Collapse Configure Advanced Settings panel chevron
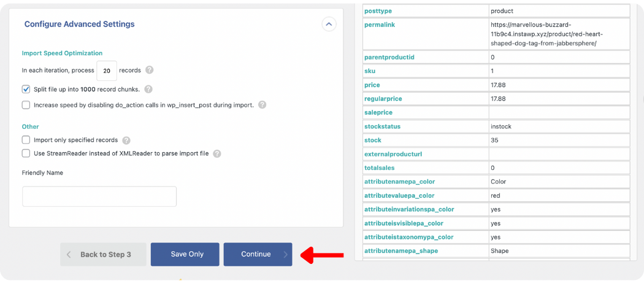 tap(329, 25)
